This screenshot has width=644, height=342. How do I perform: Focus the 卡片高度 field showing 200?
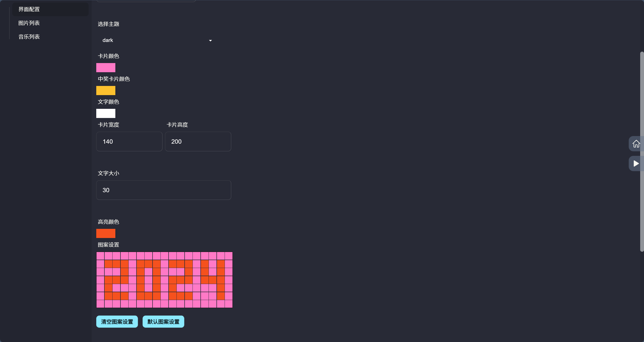coord(198,142)
